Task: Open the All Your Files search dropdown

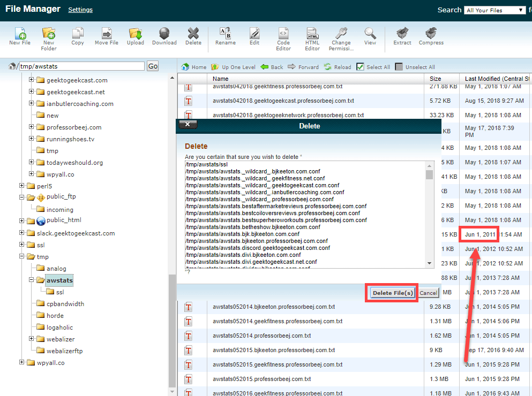Action: click(x=495, y=10)
